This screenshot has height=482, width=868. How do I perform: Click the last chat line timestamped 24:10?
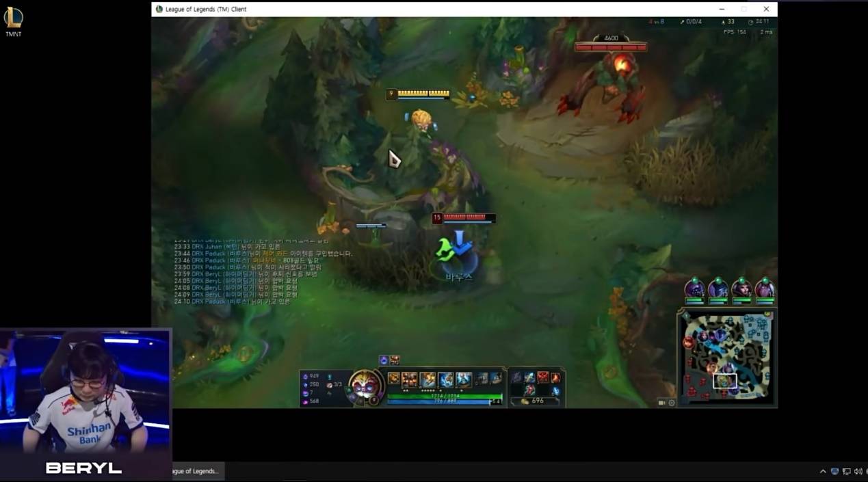coord(232,301)
